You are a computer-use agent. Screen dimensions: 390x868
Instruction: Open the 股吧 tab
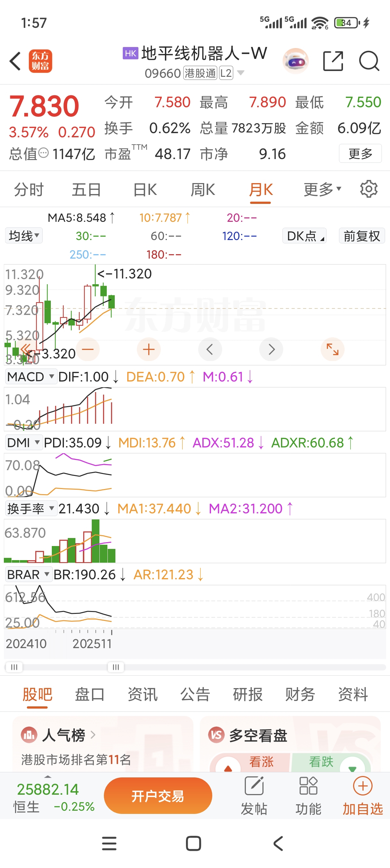37,695
